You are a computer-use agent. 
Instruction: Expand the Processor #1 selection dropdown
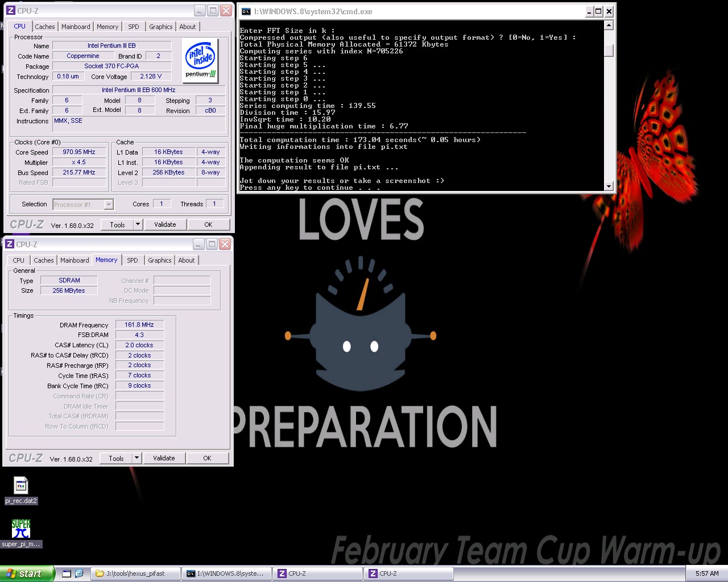pyautogui.click(x=109, y=205)
